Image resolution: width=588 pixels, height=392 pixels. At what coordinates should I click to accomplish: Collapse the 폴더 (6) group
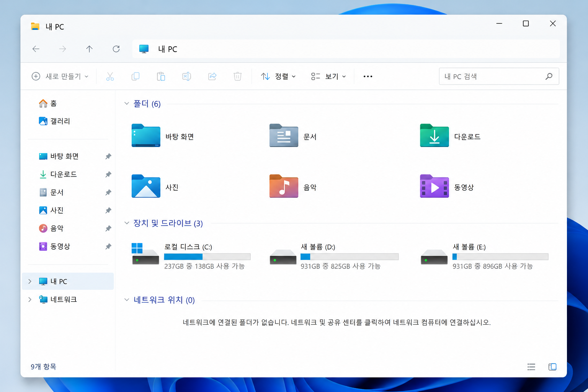coord(127,104)
